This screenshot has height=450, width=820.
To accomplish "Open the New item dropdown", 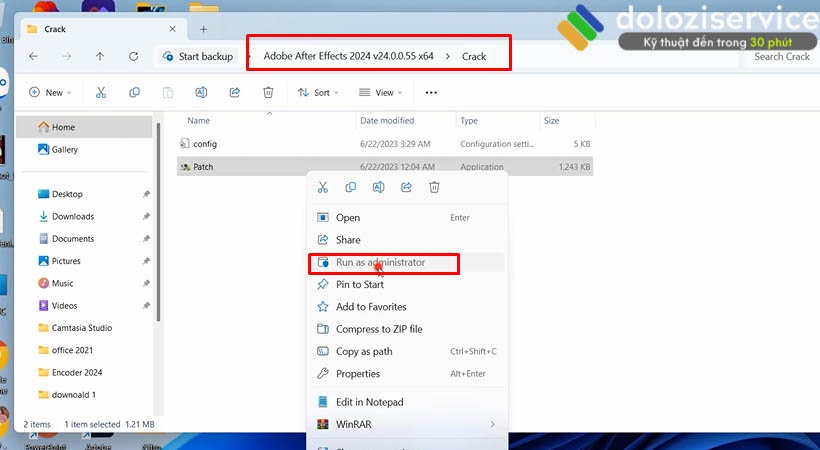I will tap(50, 93).
